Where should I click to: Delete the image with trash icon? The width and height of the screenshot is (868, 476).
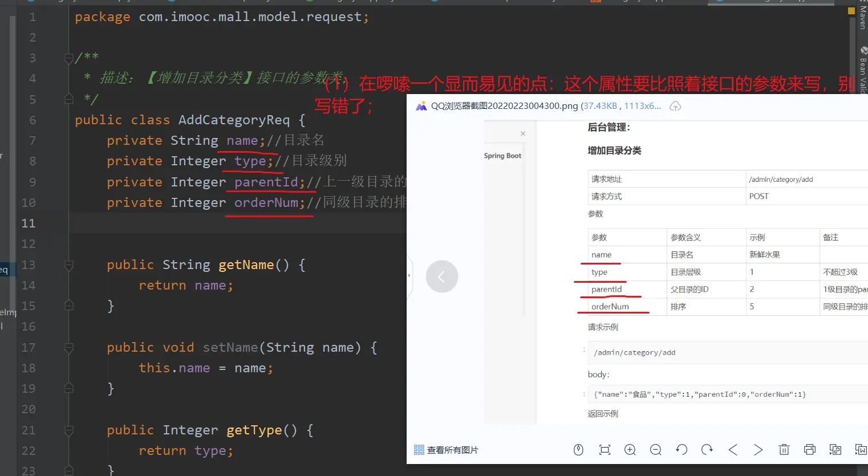point(784,450)
